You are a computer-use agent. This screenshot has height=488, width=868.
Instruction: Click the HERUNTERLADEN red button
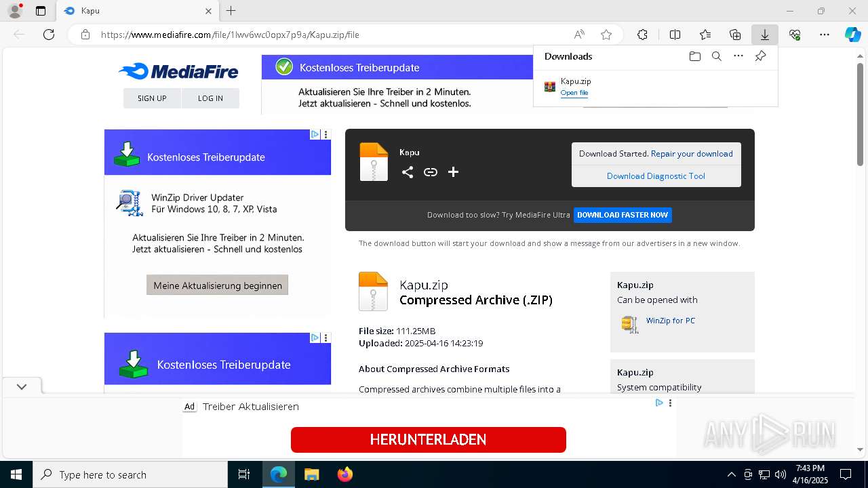pyautogui.click(x=428, y=440)
